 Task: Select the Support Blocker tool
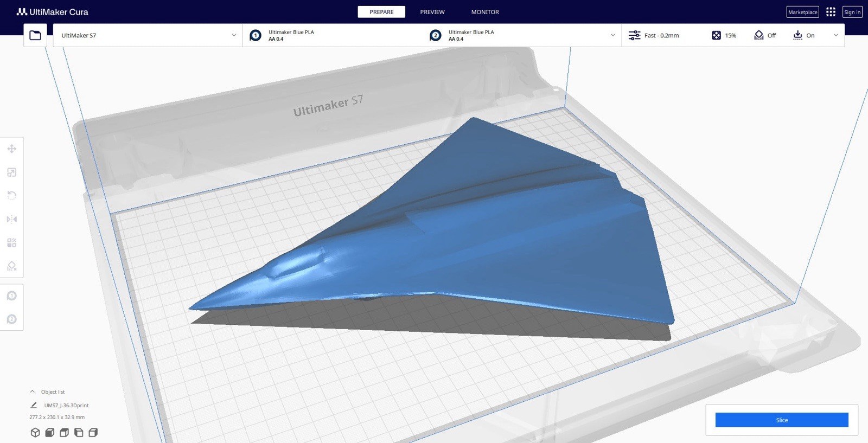point(12,266)
